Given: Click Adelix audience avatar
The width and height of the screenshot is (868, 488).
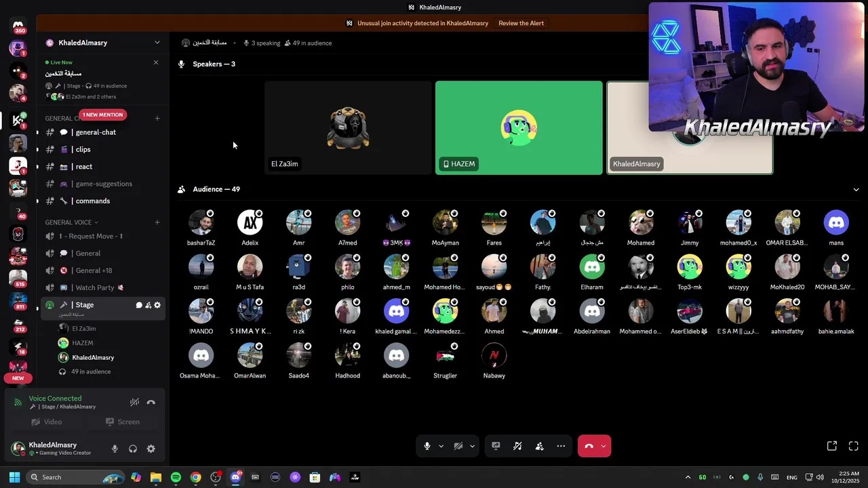Looking at the screenshot, I should click(x=250, y=222).
